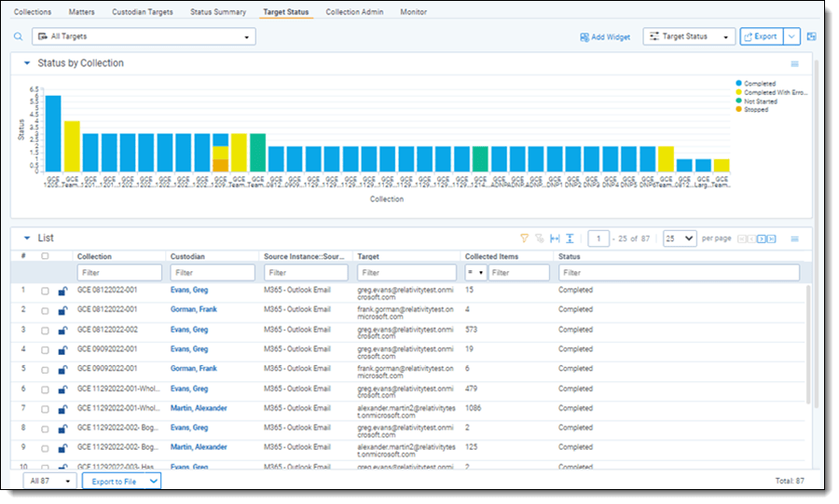
Task: Click the Collection filter field
Action: click(x=119, y=273)
